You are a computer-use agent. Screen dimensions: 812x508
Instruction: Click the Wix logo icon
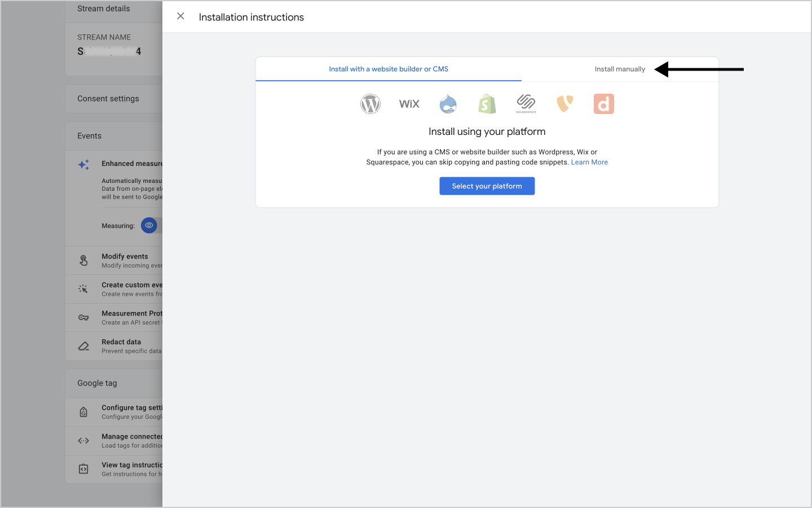pos(409,104)
